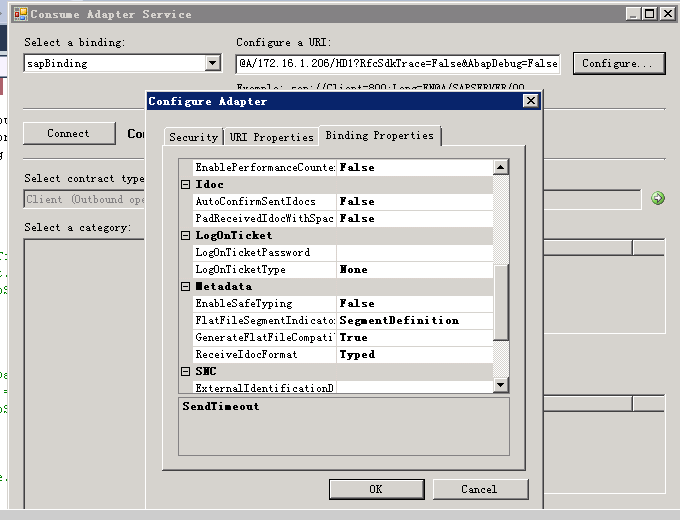Switch to the Security tab
The image size is (680, 520).
pyautogui.click(x=193, y=137)
